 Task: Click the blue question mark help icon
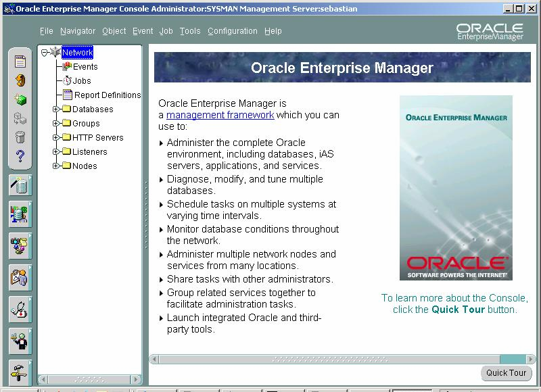(20, 156)
